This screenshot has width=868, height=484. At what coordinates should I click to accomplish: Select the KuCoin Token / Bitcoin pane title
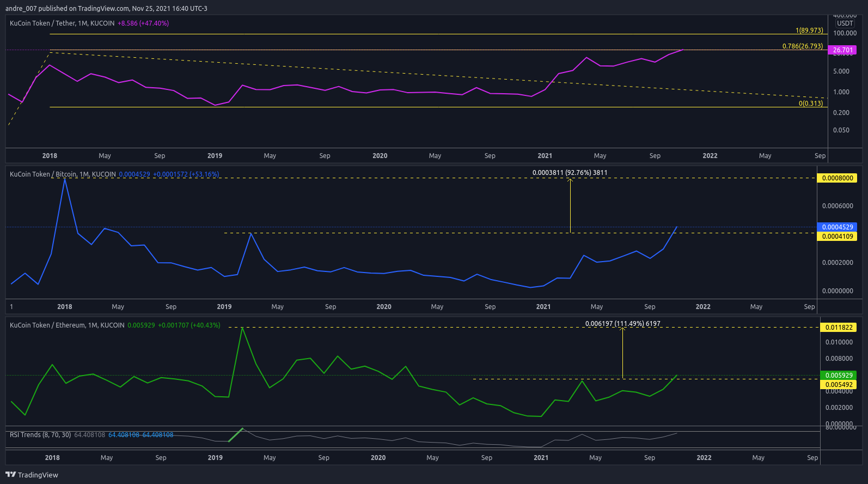tap(63, 174)
